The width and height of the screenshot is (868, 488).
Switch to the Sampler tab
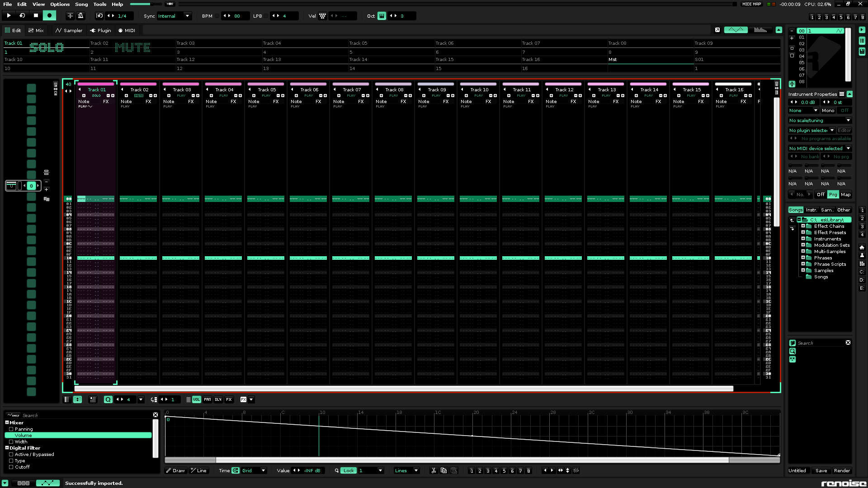69,30
